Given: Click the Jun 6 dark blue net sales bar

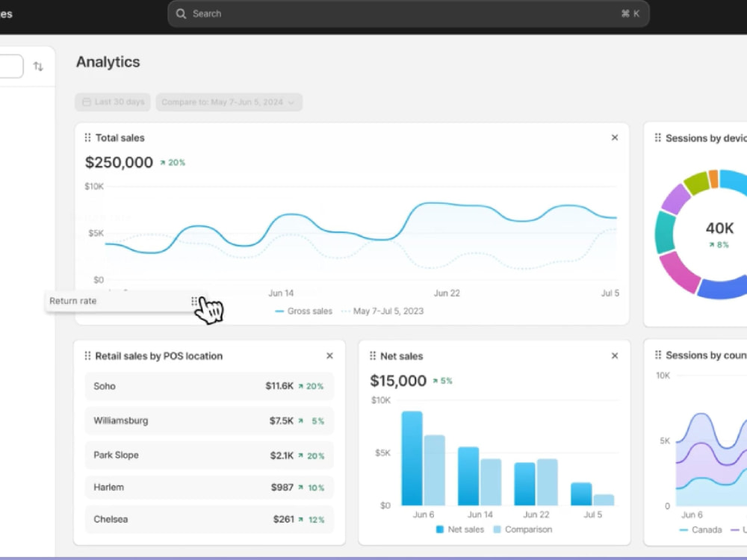Looking at the screenshot, I should (412, 458).
